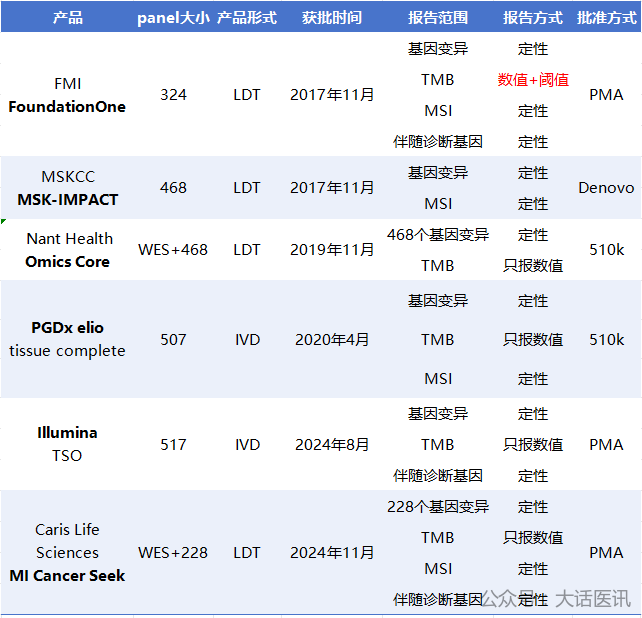The width and height of the screenshot is (642, 618).
Task: Click MSI in the MI Cancer Seek row
Action: pos(438,568)
